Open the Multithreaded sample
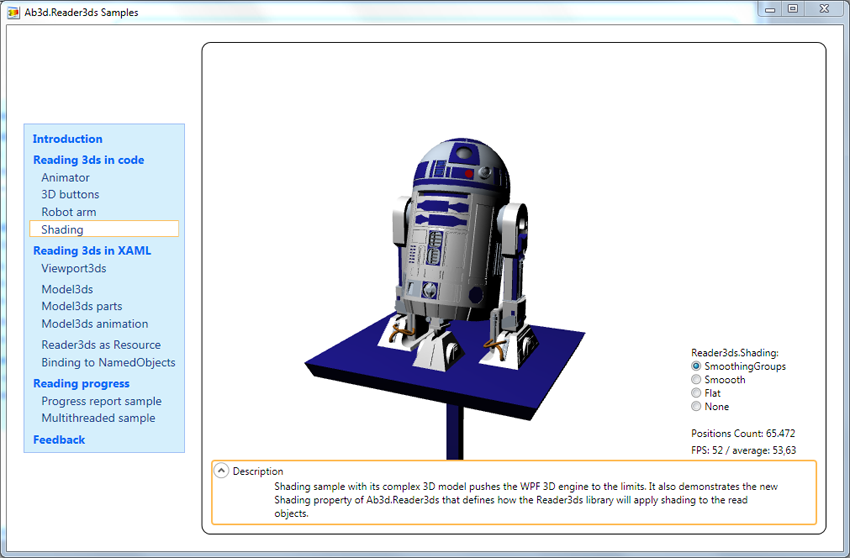Image resolution: width=850 pixels, height=558 pixels. [x=98, y=419]
